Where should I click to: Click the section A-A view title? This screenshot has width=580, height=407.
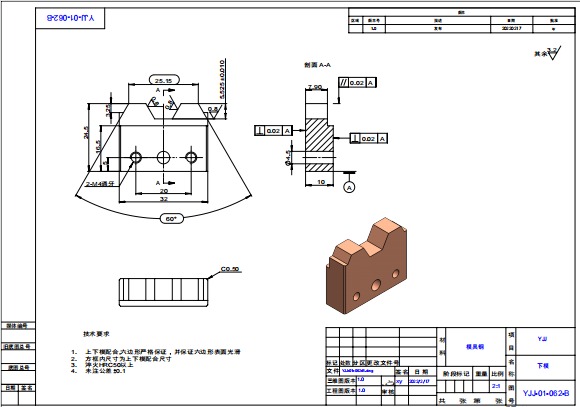(x=317, y=65)
